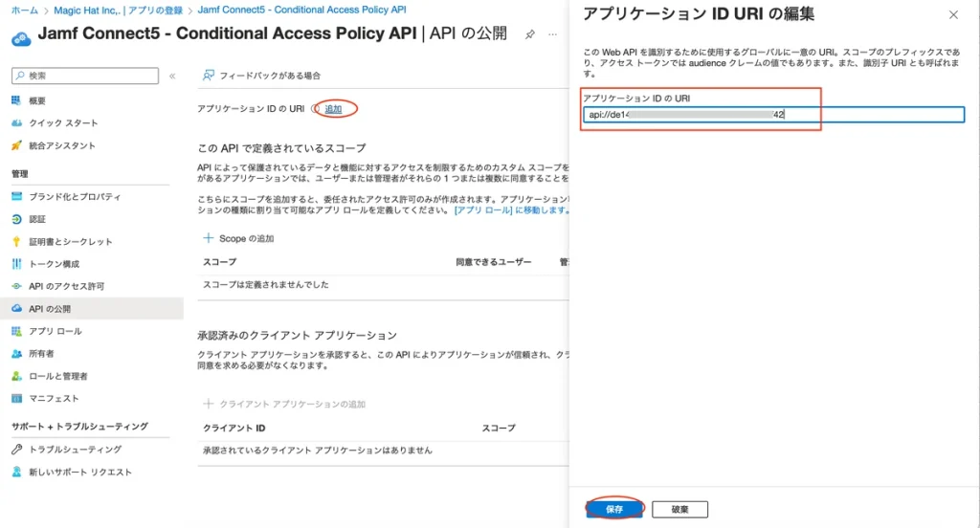Click the 破棄 button
The image size is (980, 528).
click(679, 509)
